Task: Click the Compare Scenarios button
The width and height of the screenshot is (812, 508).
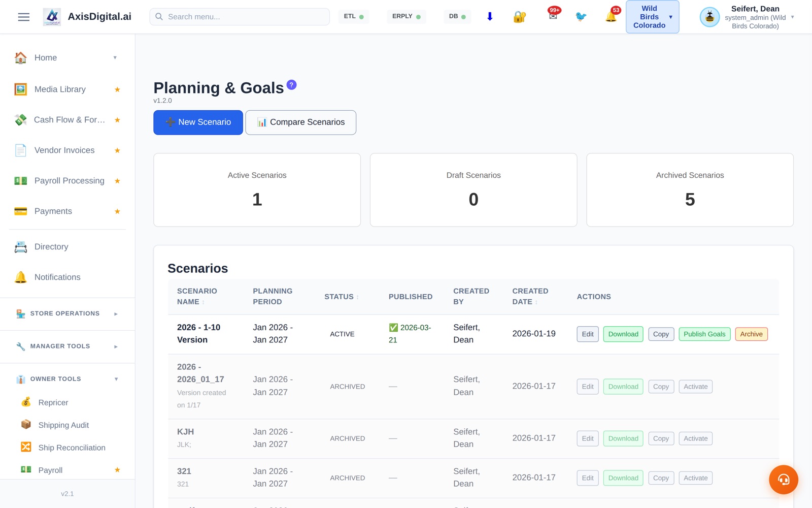Action: 300,122
